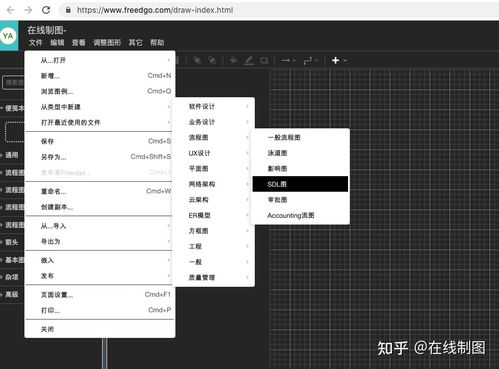Expand the 嵌入 submenu
Viewport: 499px width, 369px height.
tap(100, 260)
